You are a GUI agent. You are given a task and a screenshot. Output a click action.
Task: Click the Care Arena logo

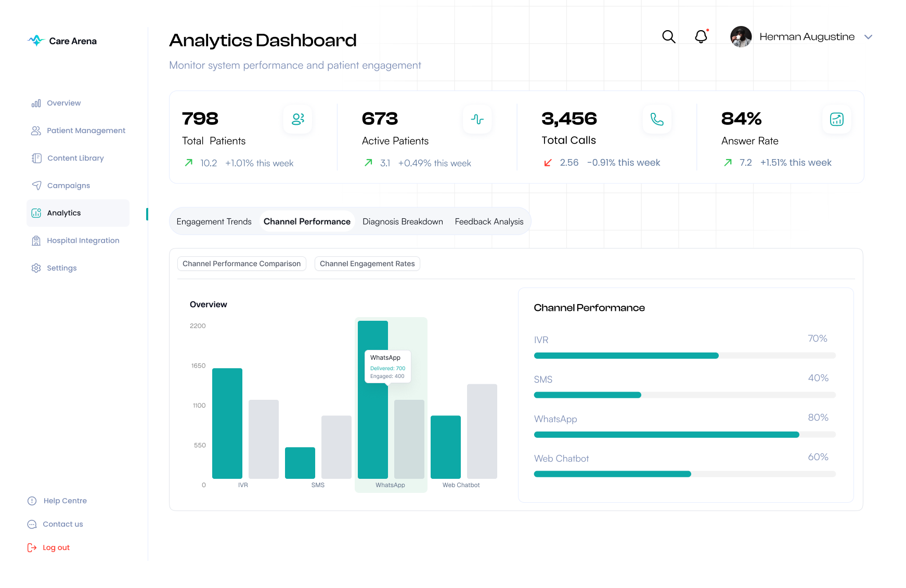click(62, 41)
